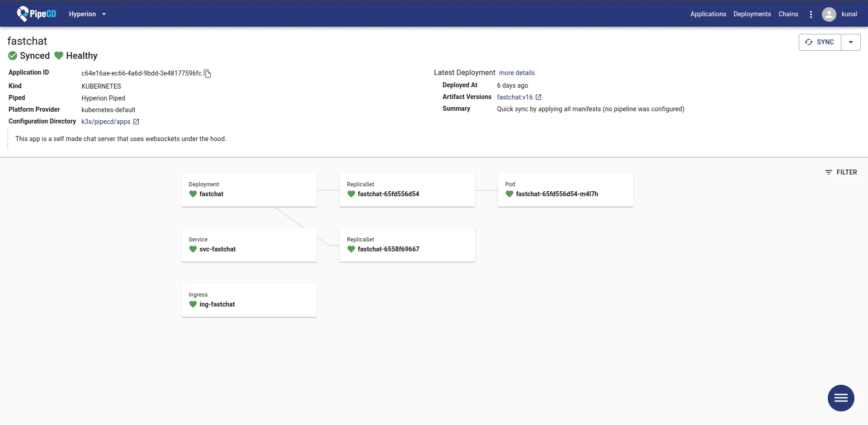Go to Deployments page
868x425 pixels.
point(752,14)
